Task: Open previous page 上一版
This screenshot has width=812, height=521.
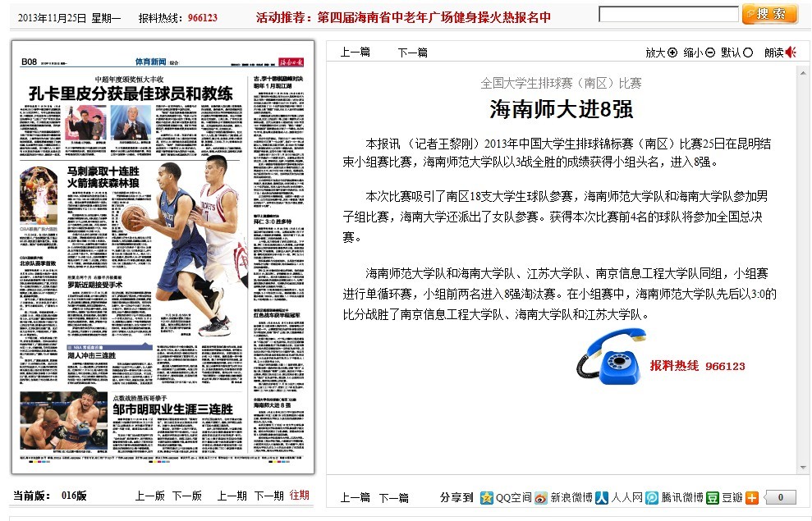Action: click(x=149, y=496)
